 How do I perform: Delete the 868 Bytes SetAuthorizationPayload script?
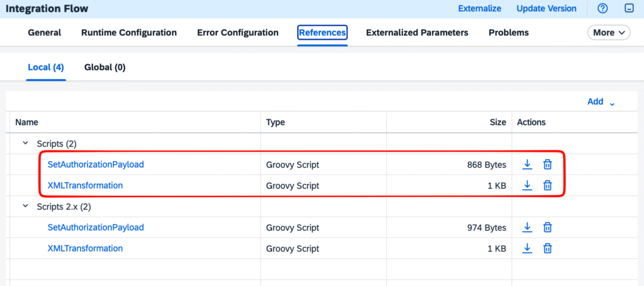pyautogui.click(x=548, y=164)
